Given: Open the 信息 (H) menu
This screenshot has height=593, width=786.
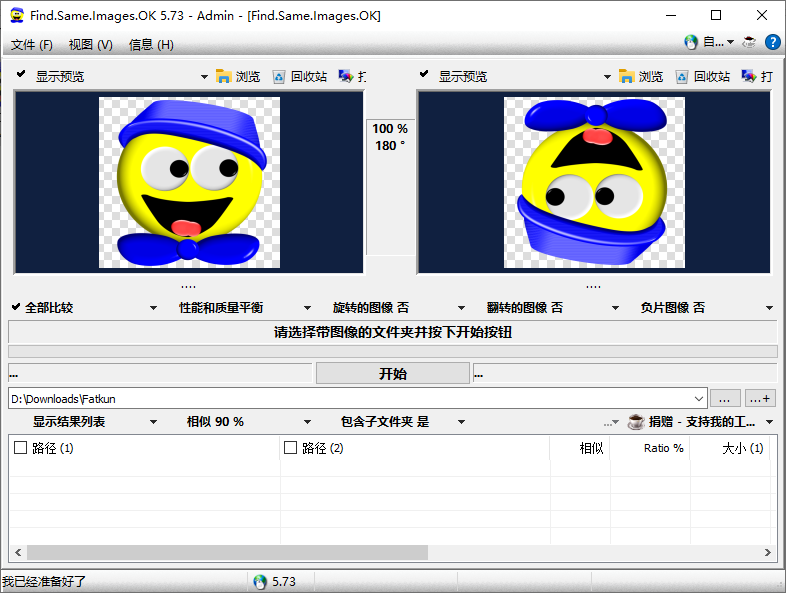Looking at the screenshot, I should pyautogui.click(x=151, y=45).
